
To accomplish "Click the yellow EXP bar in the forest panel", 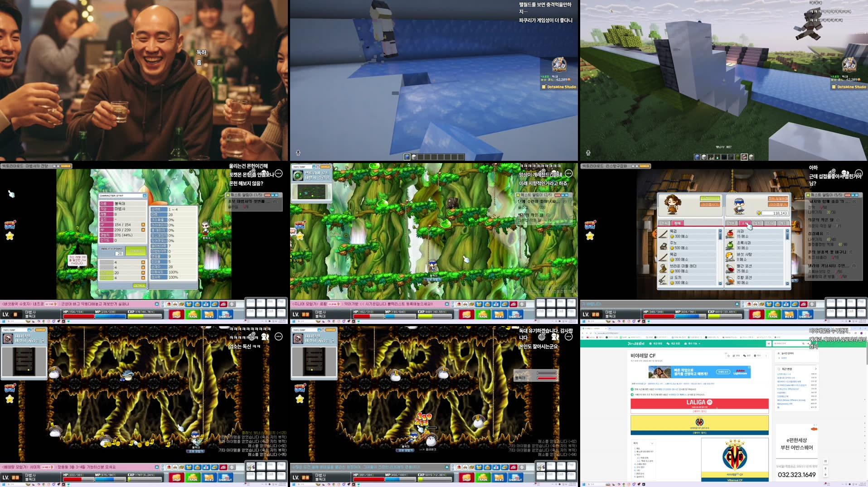I will click(x=434, y=316).
